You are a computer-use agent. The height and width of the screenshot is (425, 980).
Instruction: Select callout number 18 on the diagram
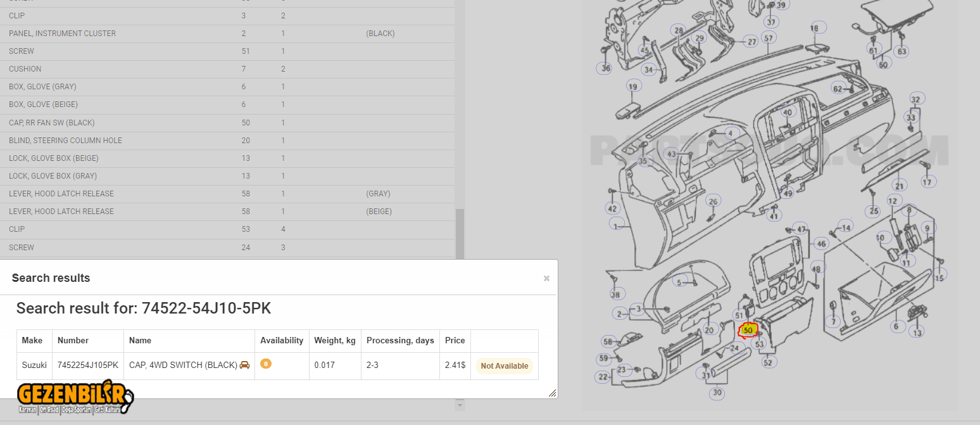click(x=814, y=28)
